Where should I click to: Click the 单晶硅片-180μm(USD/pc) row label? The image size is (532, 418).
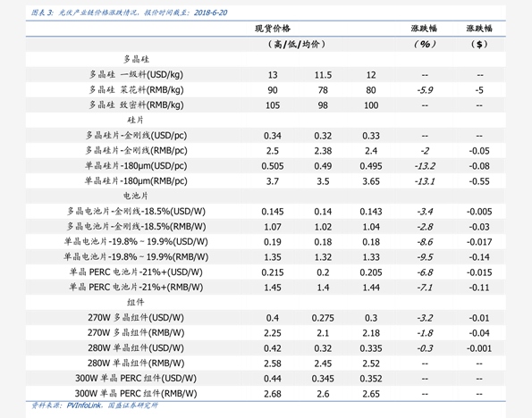[136, 166]
